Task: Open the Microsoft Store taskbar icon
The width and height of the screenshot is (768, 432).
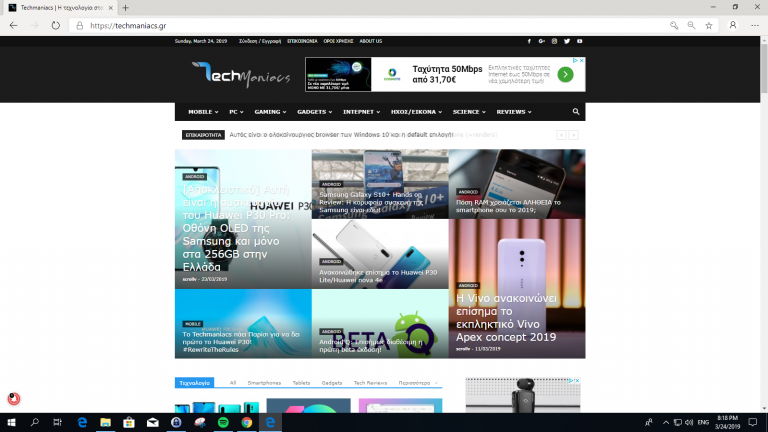Action: (x=129, y=422)
